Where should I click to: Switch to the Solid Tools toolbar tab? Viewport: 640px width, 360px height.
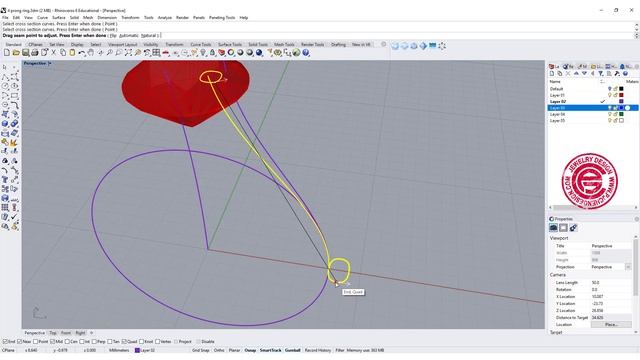pyautogui.click(x=258, y=44)
